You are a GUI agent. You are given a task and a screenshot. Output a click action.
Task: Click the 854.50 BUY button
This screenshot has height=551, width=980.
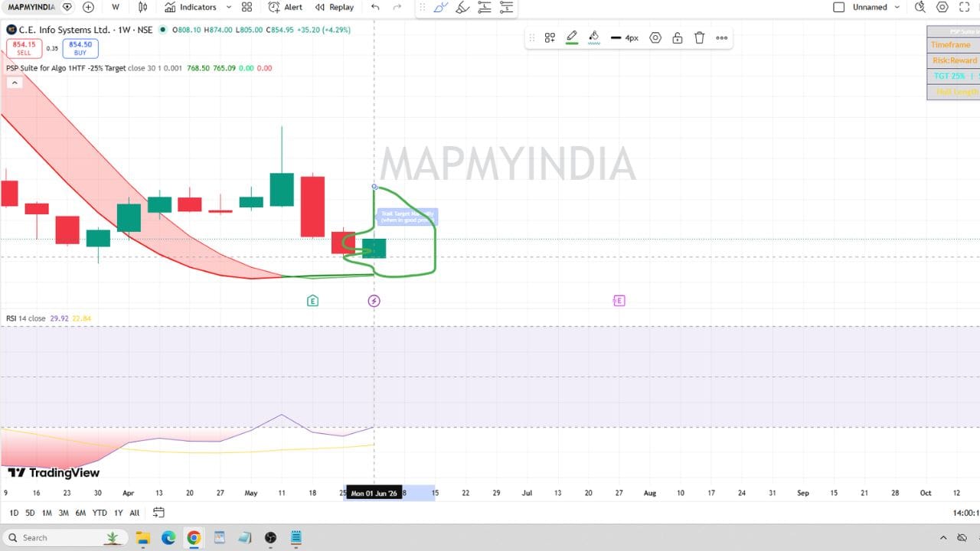(80, 48)
